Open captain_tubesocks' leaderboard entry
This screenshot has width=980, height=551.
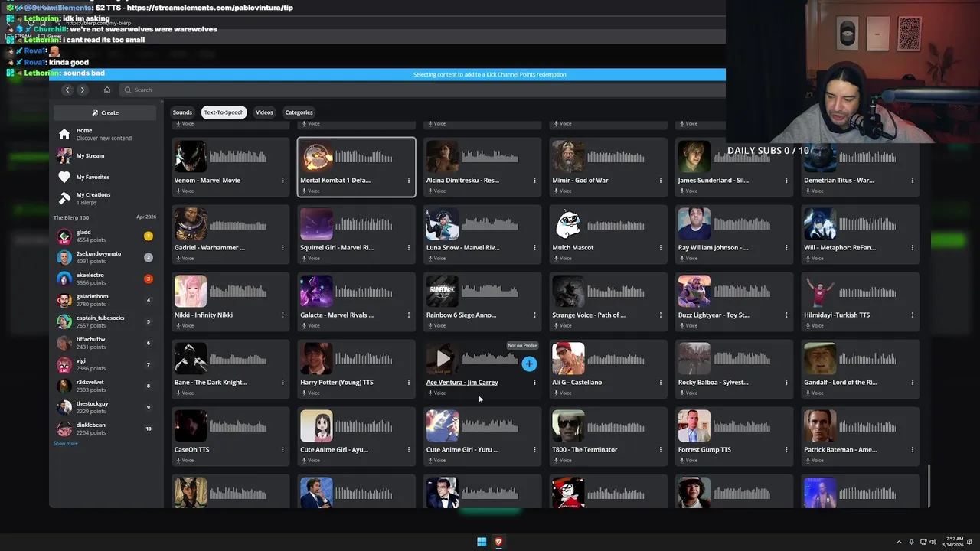[104, 321]
